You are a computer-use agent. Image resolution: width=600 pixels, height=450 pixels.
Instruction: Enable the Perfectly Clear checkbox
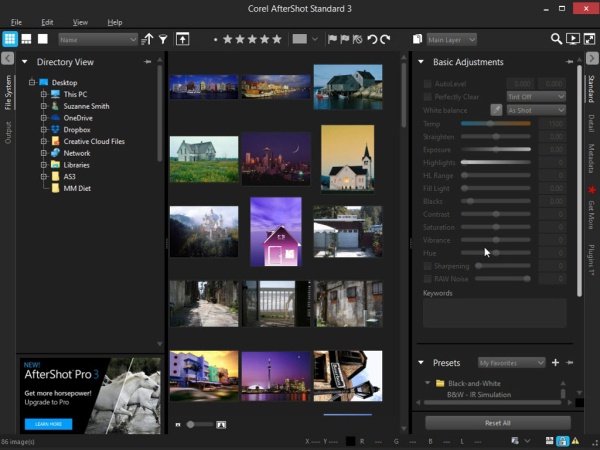427,97
